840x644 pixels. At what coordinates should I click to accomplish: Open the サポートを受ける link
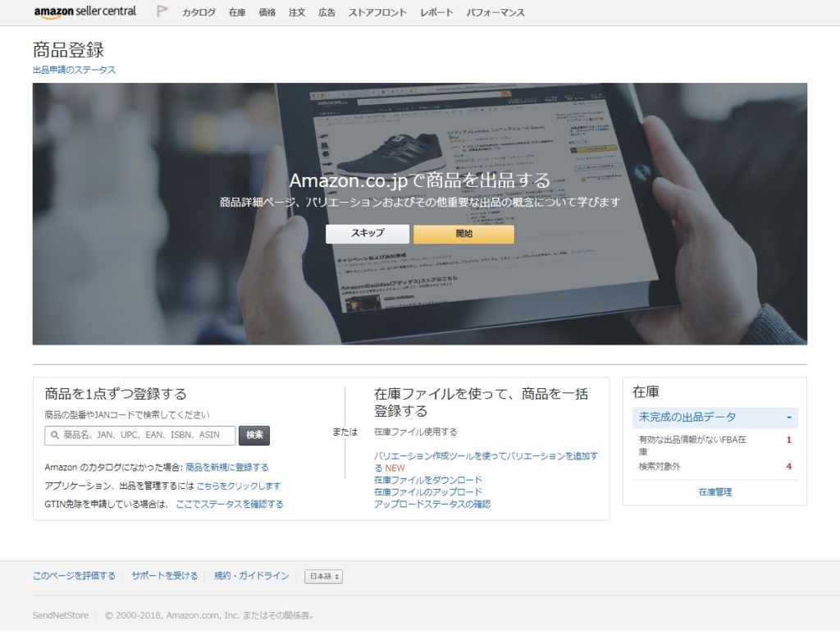coord(164,576)
